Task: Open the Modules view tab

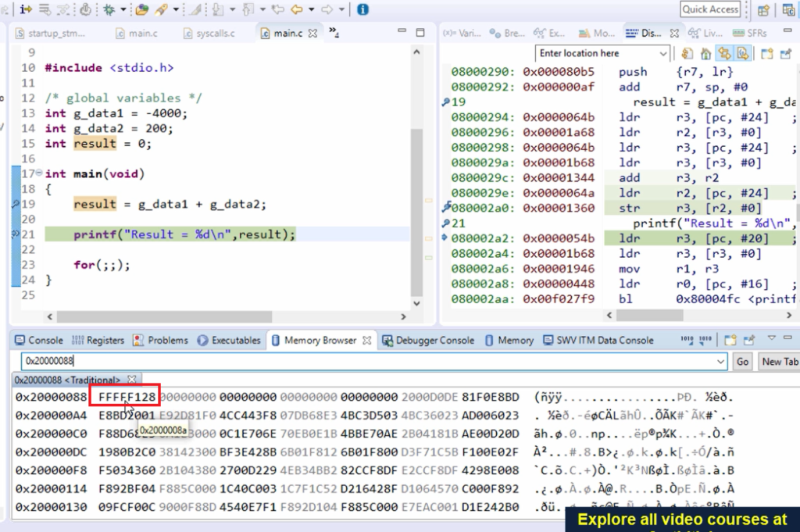Action: (x=596, y=33)
